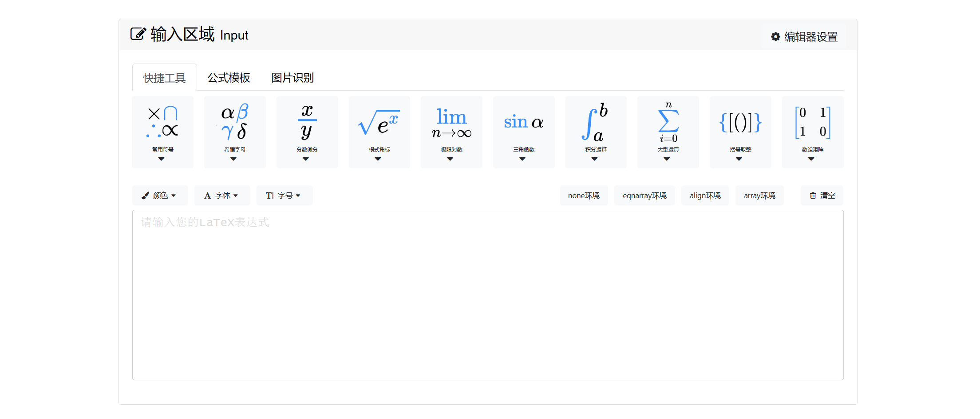
Task: Insert the eqnarray环境 environment
Action: [644, 196]
